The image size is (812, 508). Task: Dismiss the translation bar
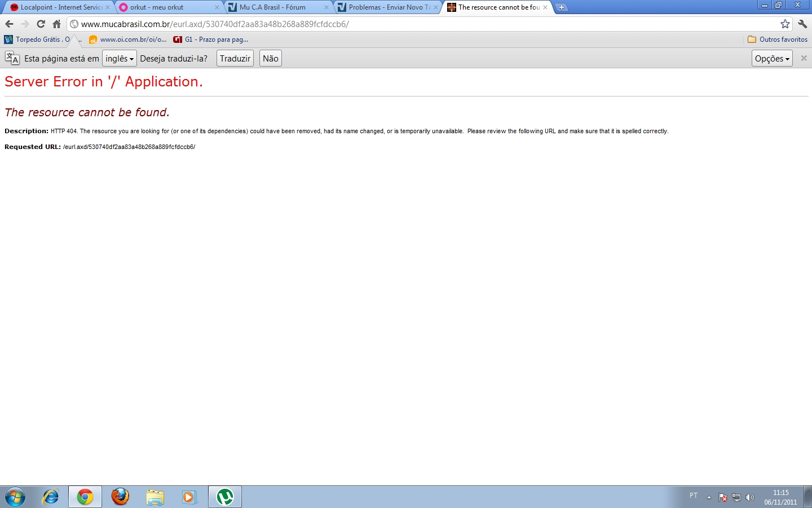(x=804, y=58)
